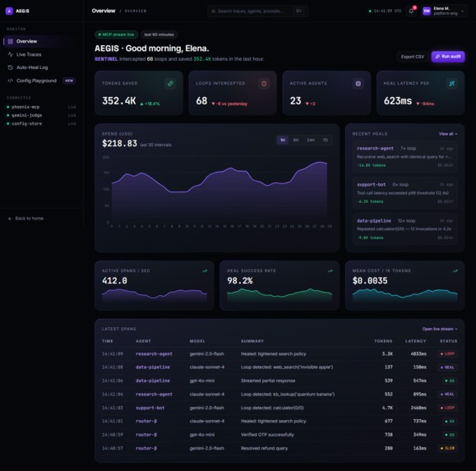Click the Mean Cost trend icon
The image size is (476, 471).
(x=455, y=271)
